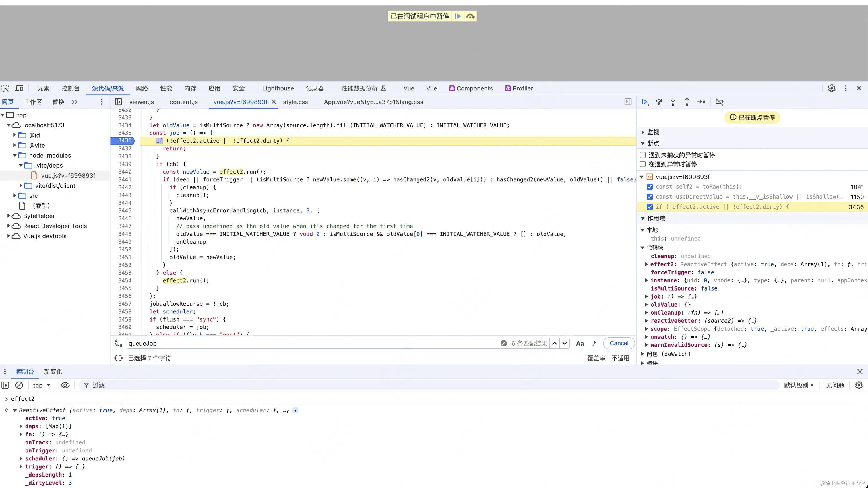Pretty print the source with braces icon

118,358
